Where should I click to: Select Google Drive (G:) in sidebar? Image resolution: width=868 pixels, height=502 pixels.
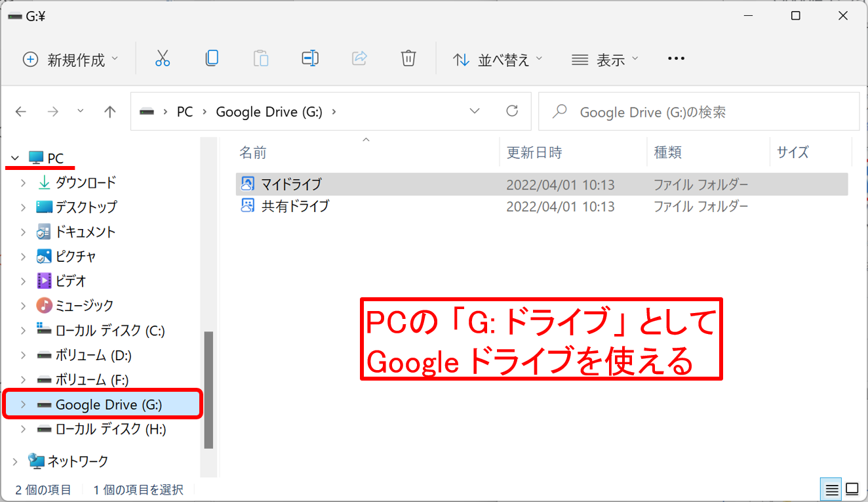(103, 405)
